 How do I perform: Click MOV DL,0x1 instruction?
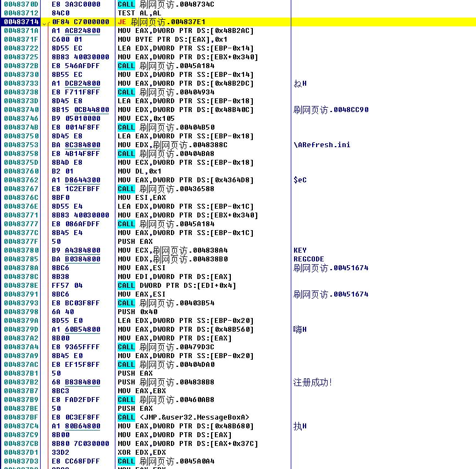coord(140,171)
